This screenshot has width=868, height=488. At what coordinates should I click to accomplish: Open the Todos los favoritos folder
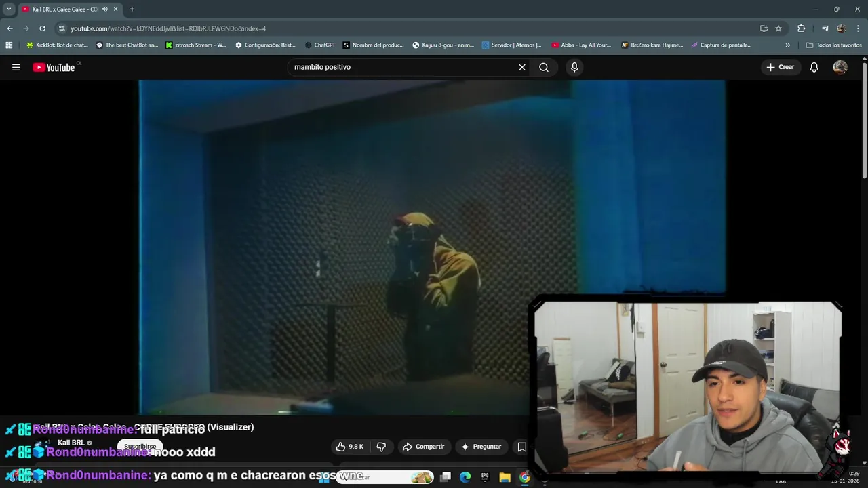pyautogui.click(x=833, y=45)
